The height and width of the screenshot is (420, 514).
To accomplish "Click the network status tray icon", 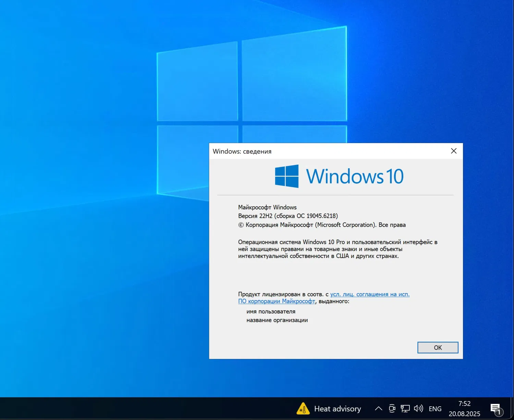I will click(x=405, y=408).
